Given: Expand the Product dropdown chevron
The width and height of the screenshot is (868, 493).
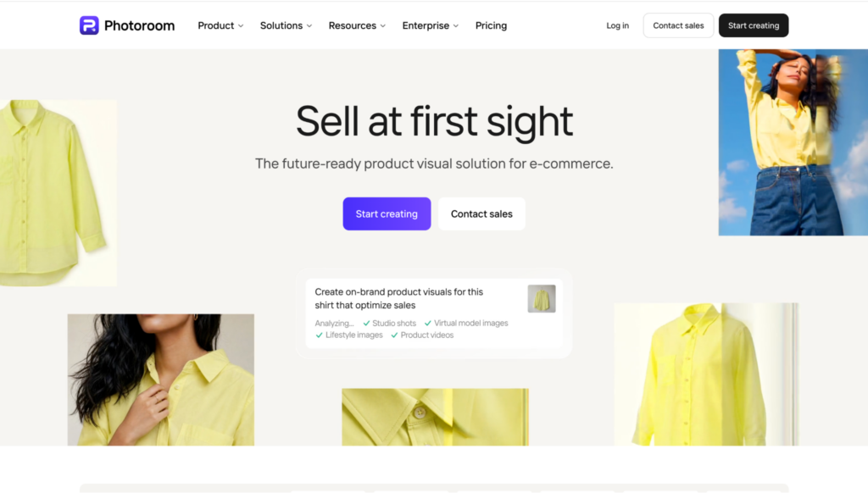Looking at the screenshot, I should [x=241, y=26].
